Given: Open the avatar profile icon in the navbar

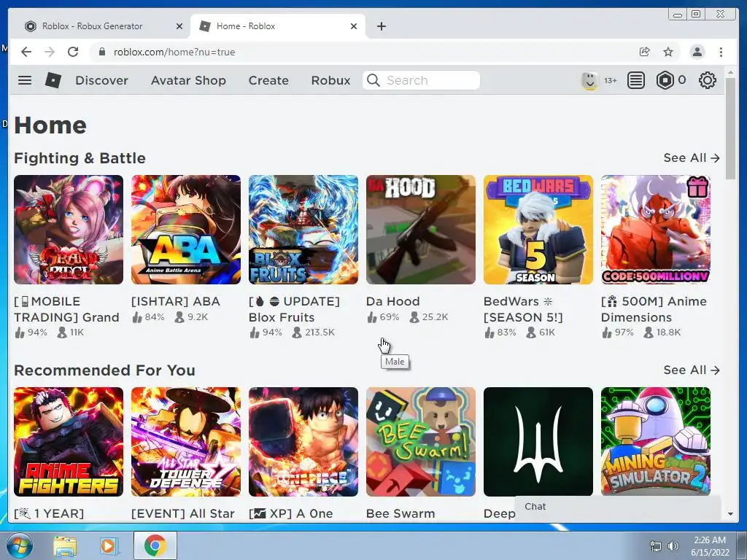Looking at the screenshot, I should click(x=589, y=80).
